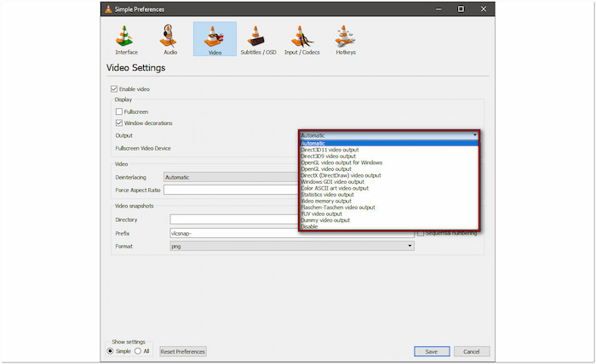The height and width of the screenshot is (364, 596).
Task: Choose Color ASCII art video output
Action: [x=389, y=188]
